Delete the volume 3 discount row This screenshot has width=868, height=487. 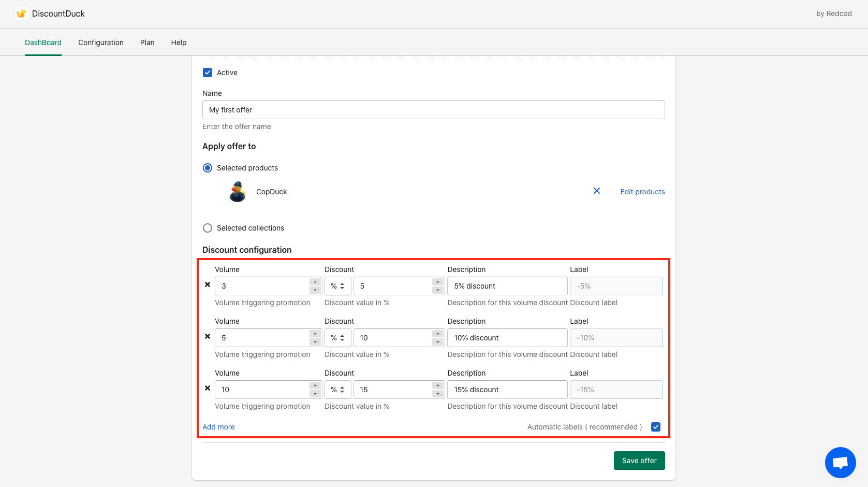pyautogui.click(x=208, y=284)
